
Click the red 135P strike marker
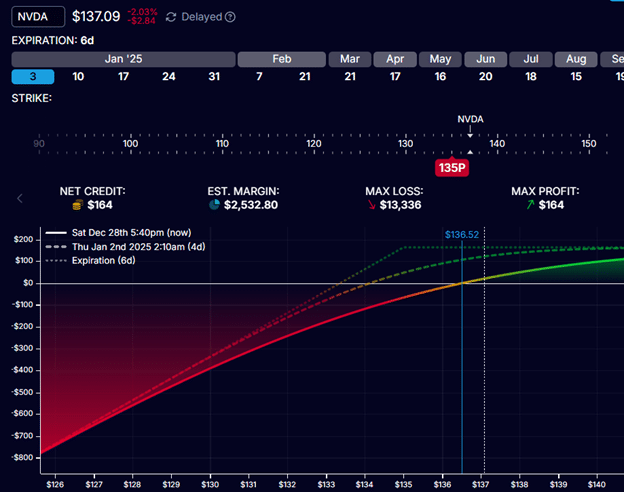click(x=452, y=168)
